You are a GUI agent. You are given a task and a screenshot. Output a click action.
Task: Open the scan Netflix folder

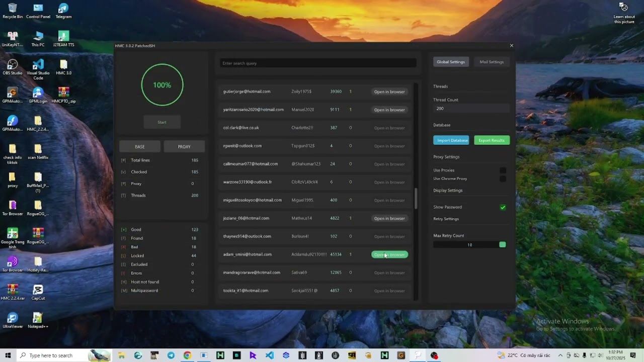click(x=38, y=151)
